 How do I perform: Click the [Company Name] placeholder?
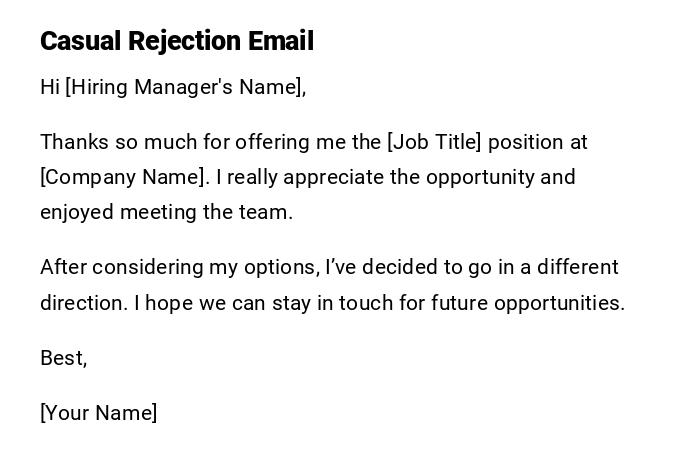click(124, 177)
